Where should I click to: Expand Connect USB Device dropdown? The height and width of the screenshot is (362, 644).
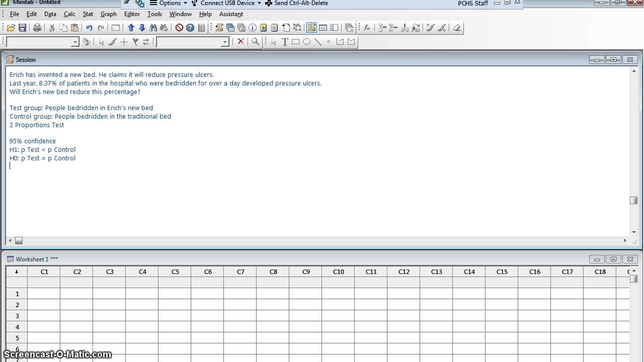point(226,3)
